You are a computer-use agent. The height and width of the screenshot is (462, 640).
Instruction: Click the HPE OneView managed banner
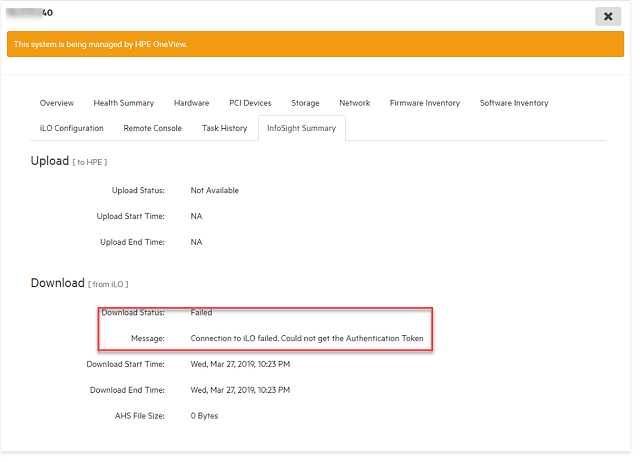(315, 44)
